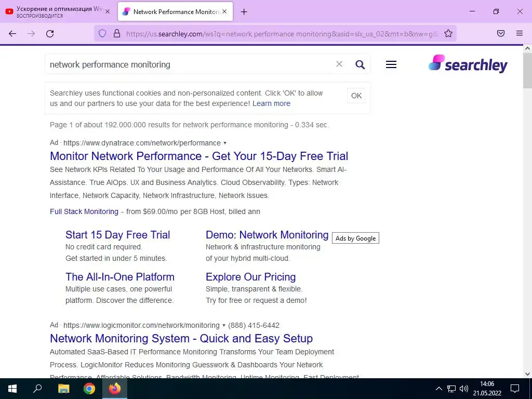
Task: Click the Searchley logo
Action: point(468,63)
